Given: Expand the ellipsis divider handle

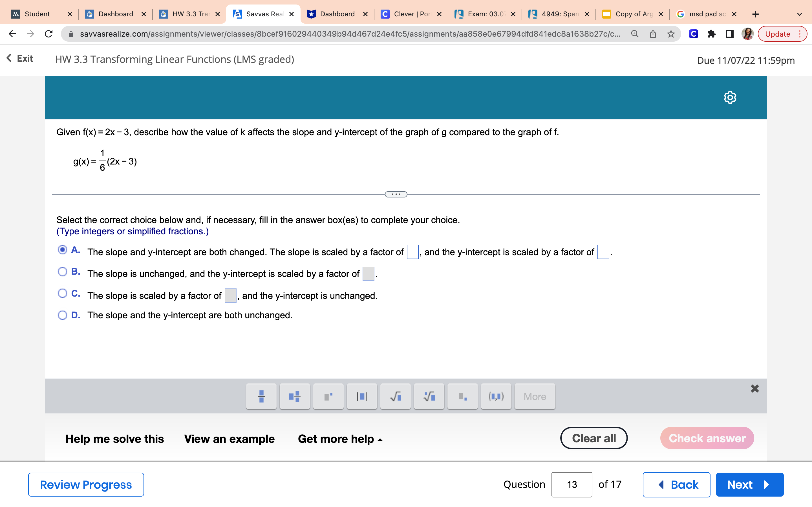Looking at the screenshot, I should pyautogui.click(x=396, y=194).
